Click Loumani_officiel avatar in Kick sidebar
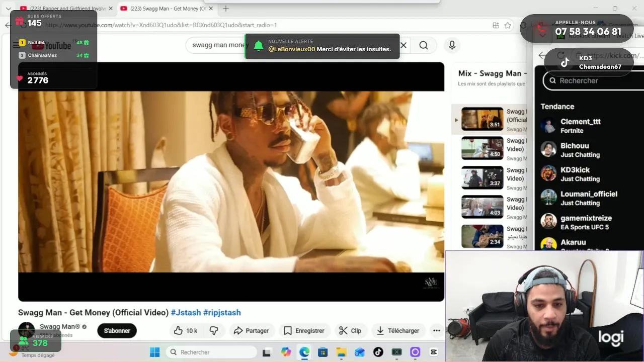This screenshot has width=644, height=362. [548, 198]
